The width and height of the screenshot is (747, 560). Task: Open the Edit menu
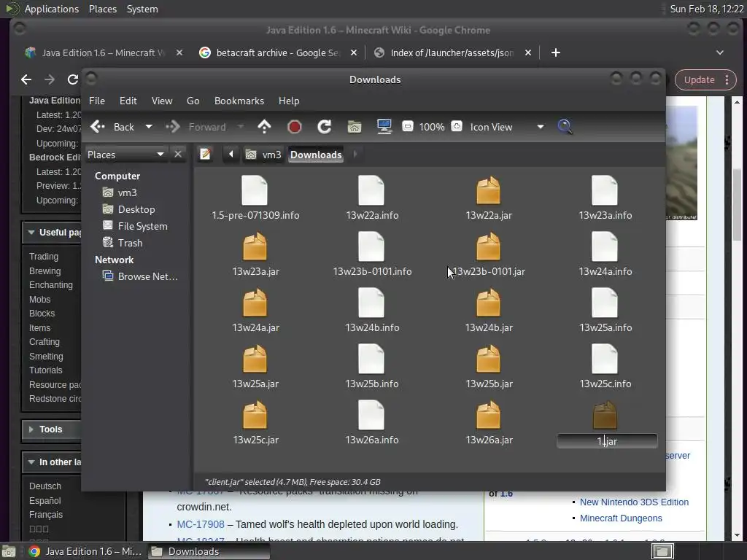[x=128, y=101]
